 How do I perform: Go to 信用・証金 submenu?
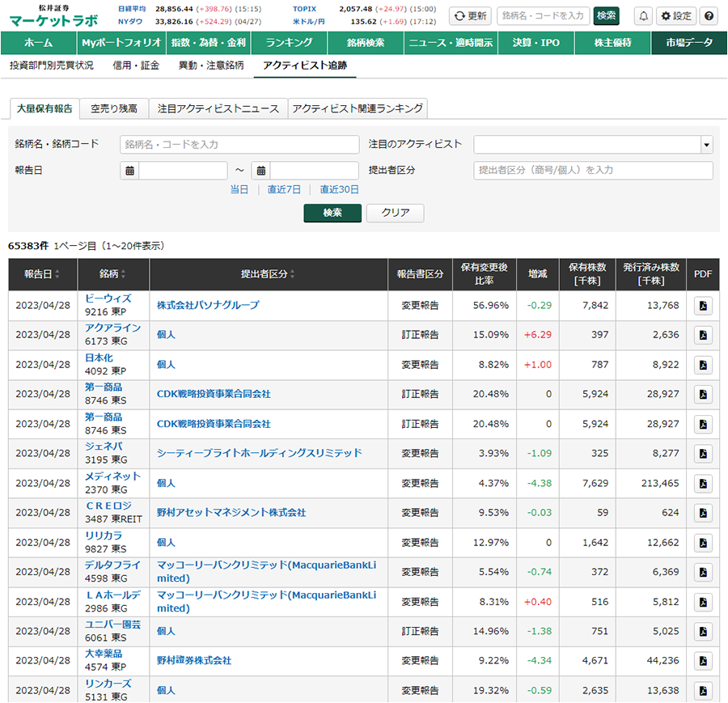[136, 66]
